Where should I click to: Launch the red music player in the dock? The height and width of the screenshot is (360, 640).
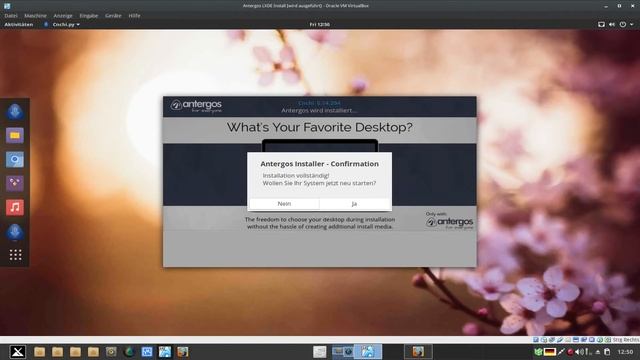point(15,207)
